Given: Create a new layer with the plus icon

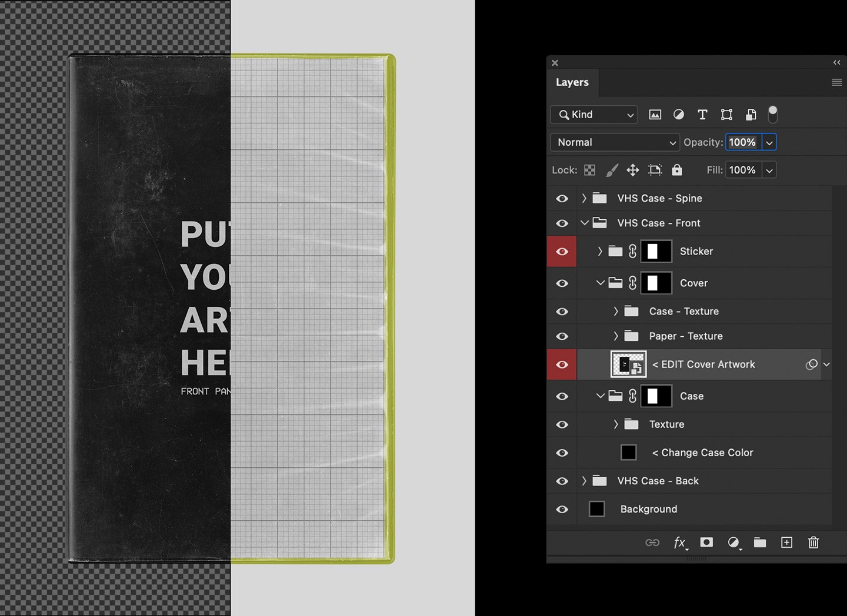Looking at the screenshot, I should tap(786, 543).
